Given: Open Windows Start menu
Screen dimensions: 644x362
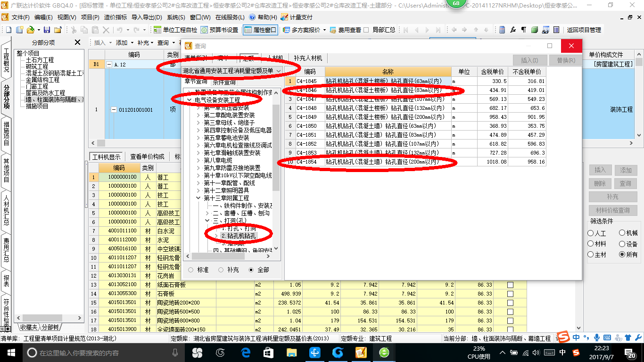Looking at the screenshot, I should (x=10, y=352).
